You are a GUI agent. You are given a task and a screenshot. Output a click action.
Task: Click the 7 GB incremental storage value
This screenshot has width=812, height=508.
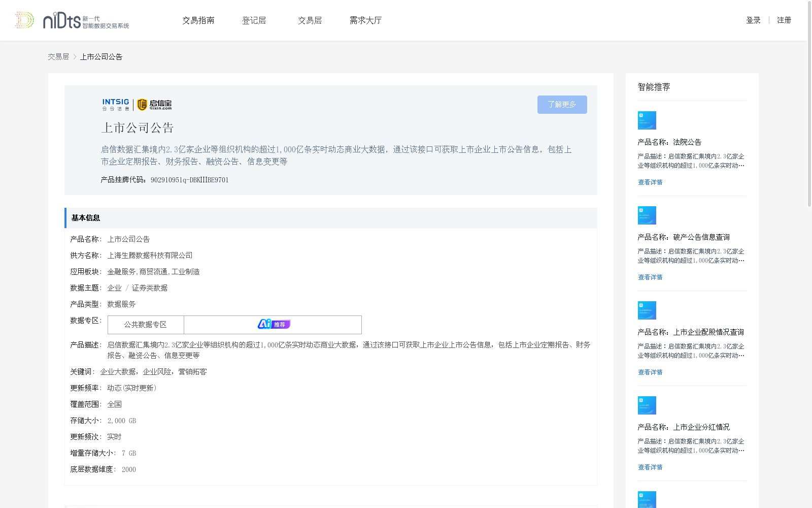coord(129,453)
